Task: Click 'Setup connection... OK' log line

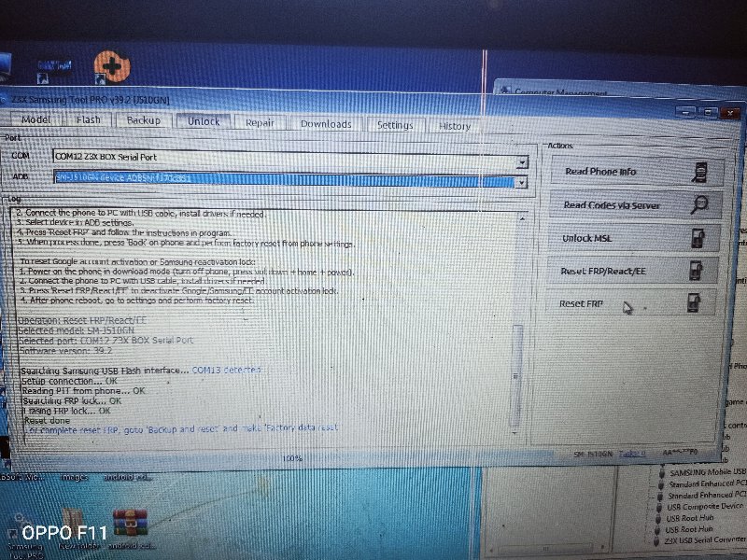Action: (69, 381)
